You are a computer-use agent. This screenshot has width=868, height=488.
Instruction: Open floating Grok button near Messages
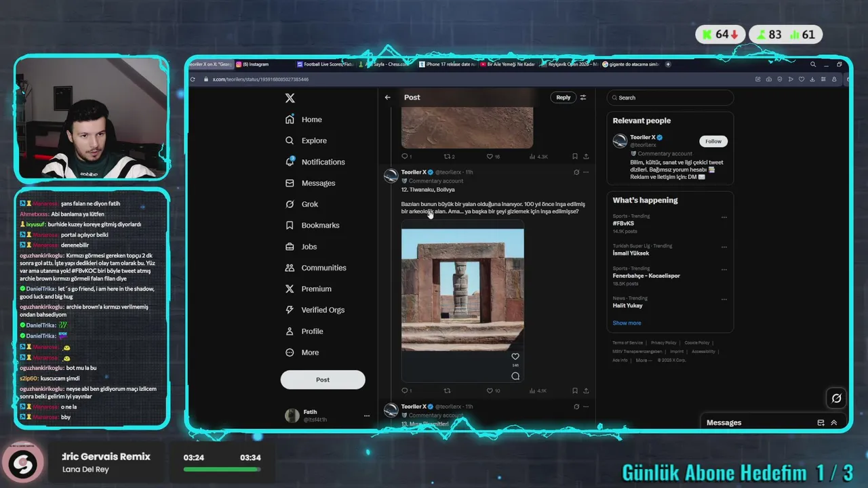[836, 398]
